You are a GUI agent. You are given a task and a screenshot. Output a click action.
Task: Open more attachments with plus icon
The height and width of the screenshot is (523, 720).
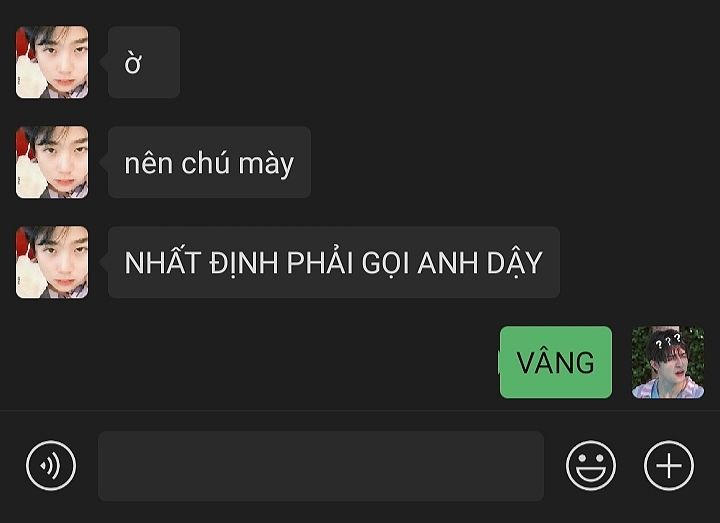[x=669, y=466]
